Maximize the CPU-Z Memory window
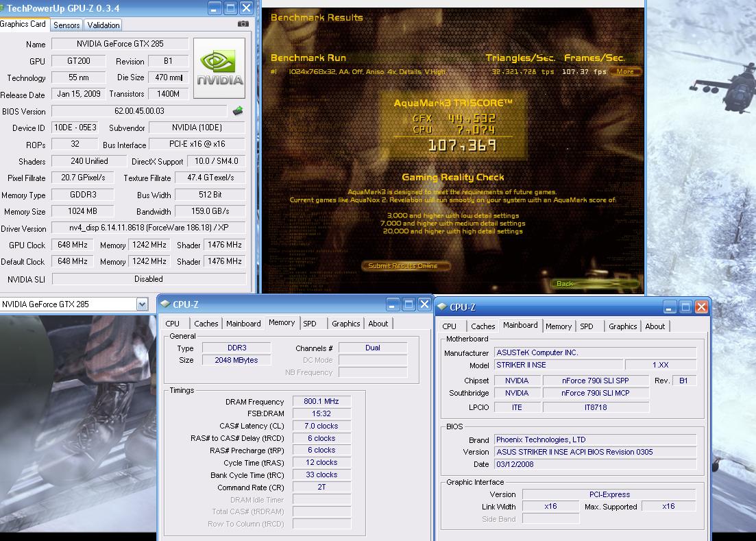The image size is (756, 541). click(409, 304)
